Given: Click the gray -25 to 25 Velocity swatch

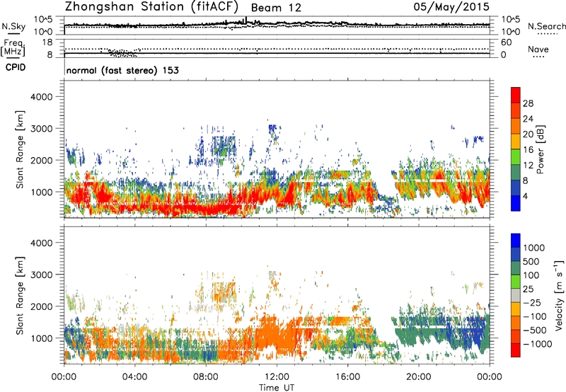Looking at the screenshot, I should point(516,295).
